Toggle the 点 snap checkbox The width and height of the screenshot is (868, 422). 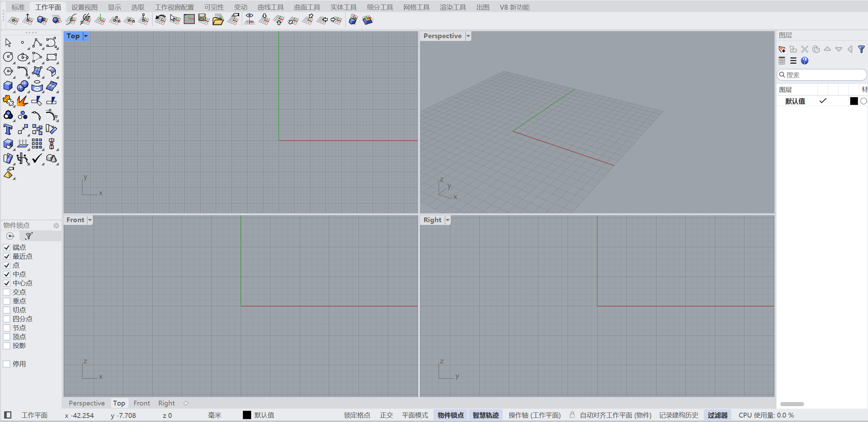[x=7, y=265]
